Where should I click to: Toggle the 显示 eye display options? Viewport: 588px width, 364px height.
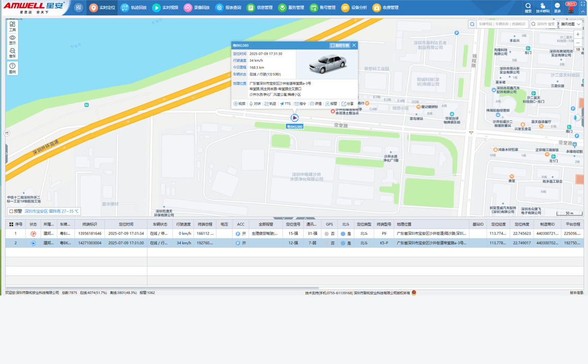coord(12,40)
